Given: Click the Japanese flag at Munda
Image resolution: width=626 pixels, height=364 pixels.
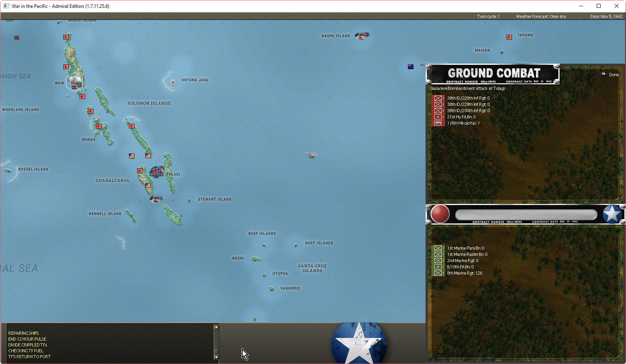Looking at the screenshot, I should 99,126.
